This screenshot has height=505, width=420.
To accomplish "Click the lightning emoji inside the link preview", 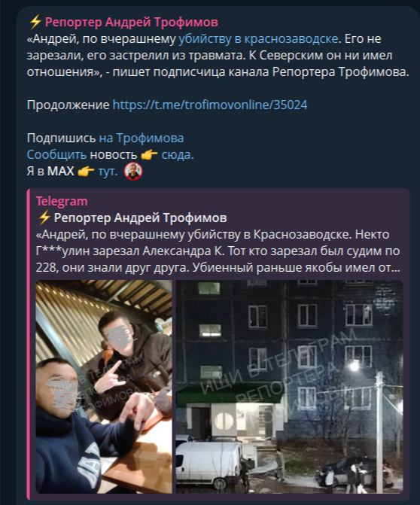I will (x=44, y=218).
